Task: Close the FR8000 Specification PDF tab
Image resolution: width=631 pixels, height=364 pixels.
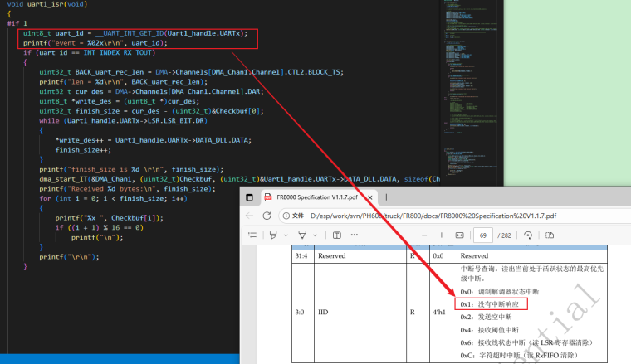Action: click(370, 197)
